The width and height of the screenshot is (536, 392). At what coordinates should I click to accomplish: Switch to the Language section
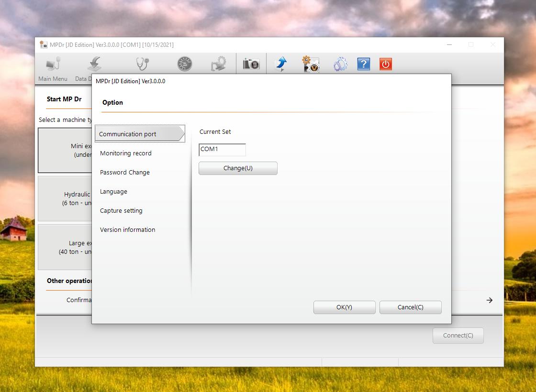coord(114,192)
